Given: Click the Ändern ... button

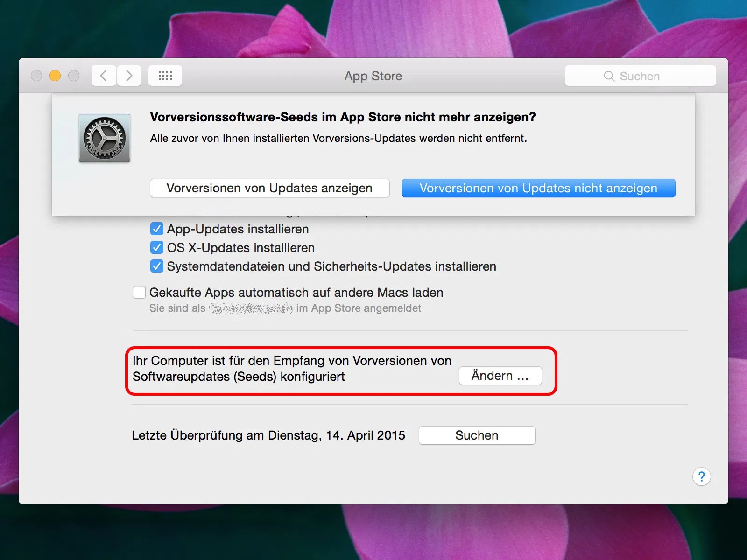Looking at the screenshot, I should click(x=500, y=376).
